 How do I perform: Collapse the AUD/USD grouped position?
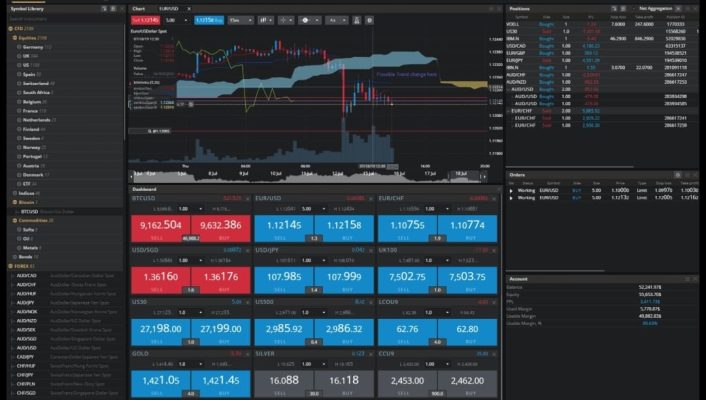509,89
